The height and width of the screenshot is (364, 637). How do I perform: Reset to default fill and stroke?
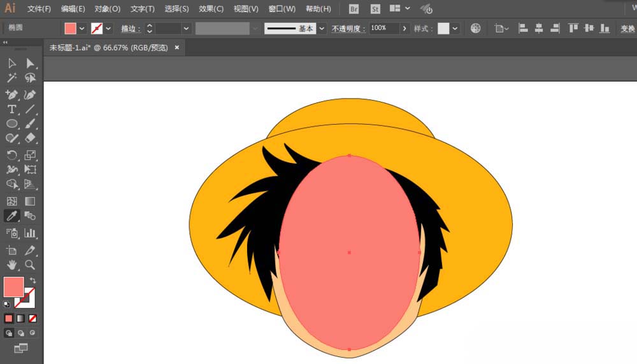click(x=6, y=304)
